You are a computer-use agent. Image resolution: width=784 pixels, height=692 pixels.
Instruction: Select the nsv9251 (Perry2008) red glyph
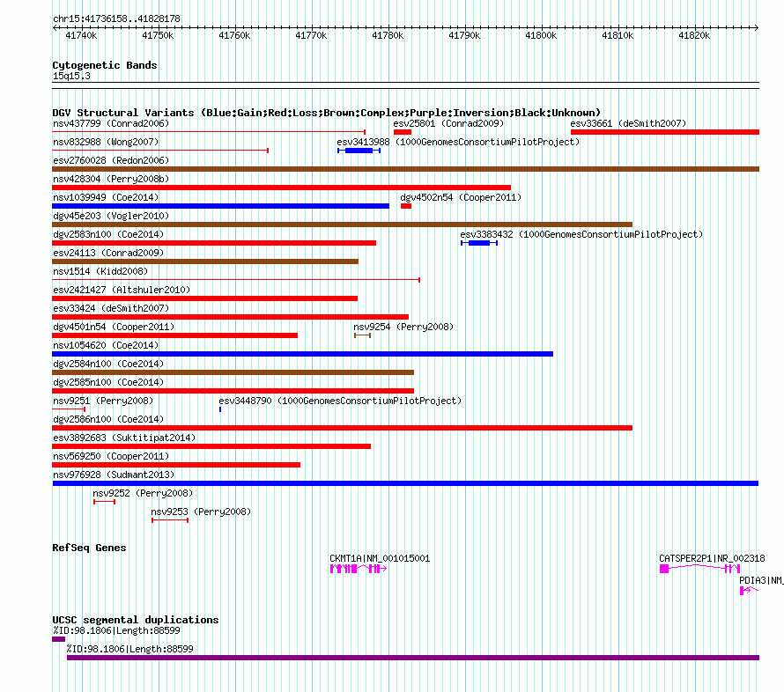point(69,409)
